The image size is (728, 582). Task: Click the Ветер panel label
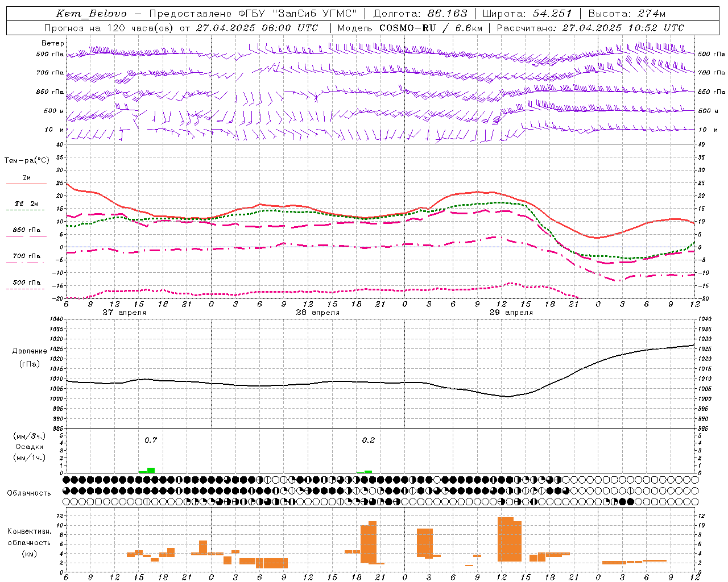point(53,43)
